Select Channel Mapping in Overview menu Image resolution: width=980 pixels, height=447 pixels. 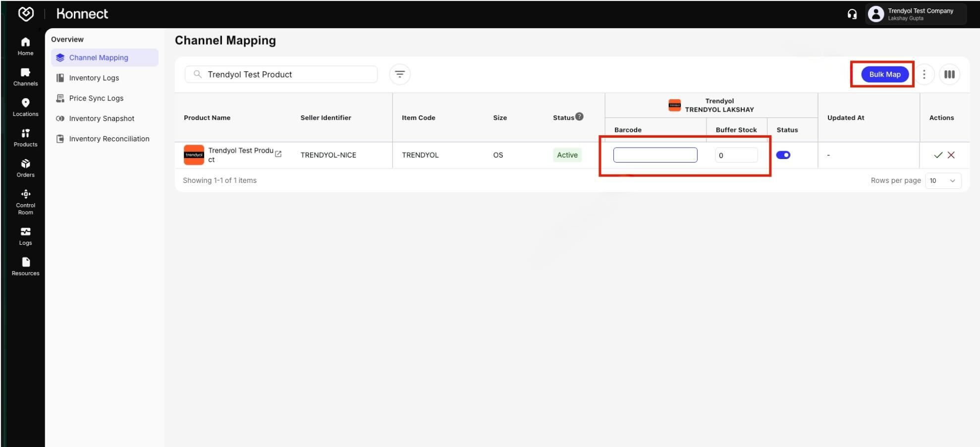pos(105,57)
